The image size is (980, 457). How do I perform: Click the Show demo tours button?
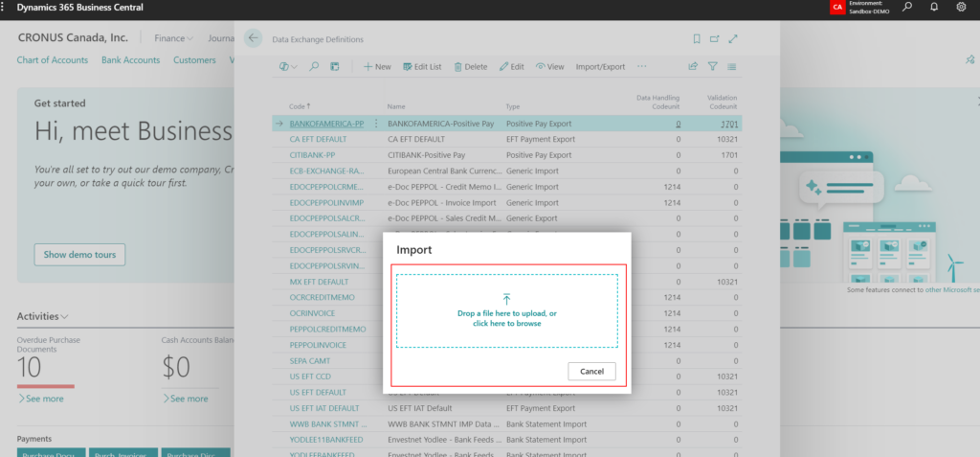[79, 255]
